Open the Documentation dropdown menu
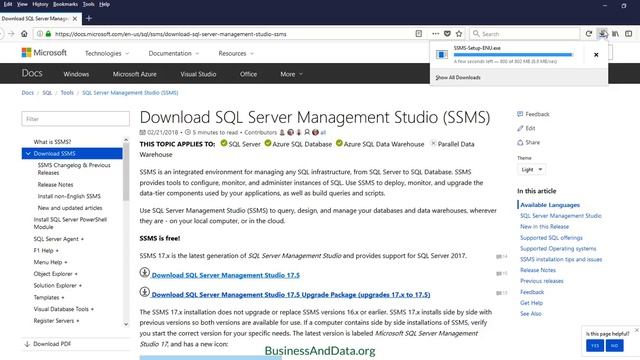The image size is (640, 360). pyautogui.click(x=174, y=53)
